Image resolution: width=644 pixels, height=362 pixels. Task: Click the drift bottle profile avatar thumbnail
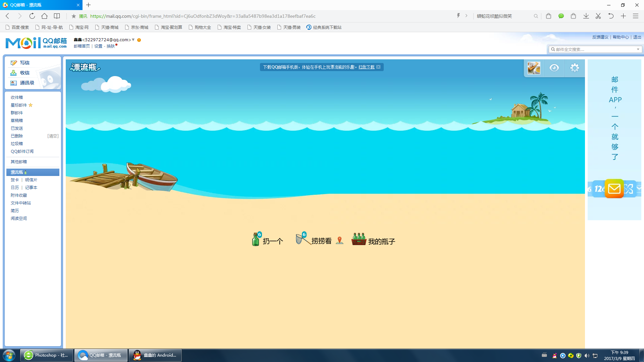pyautogui.click(x=534, y=68)
